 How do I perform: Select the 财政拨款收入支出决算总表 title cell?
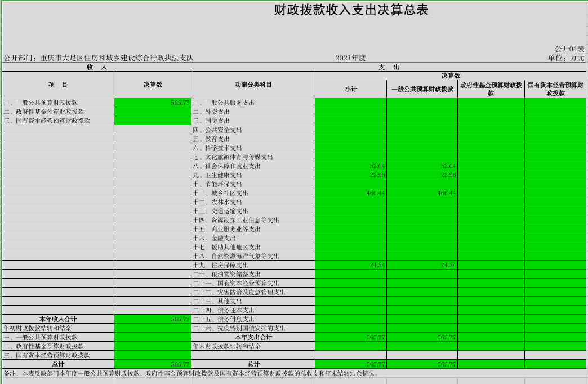[351, 10]
